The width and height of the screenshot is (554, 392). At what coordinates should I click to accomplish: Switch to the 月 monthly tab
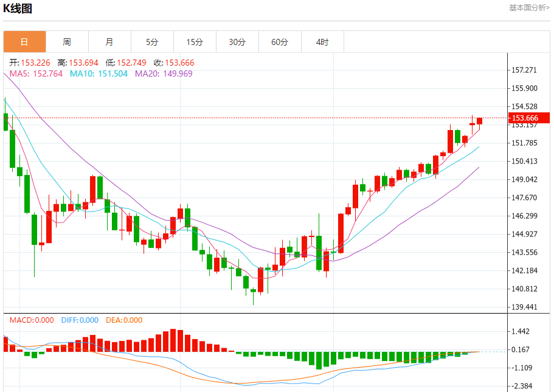(x=109, y=42)
